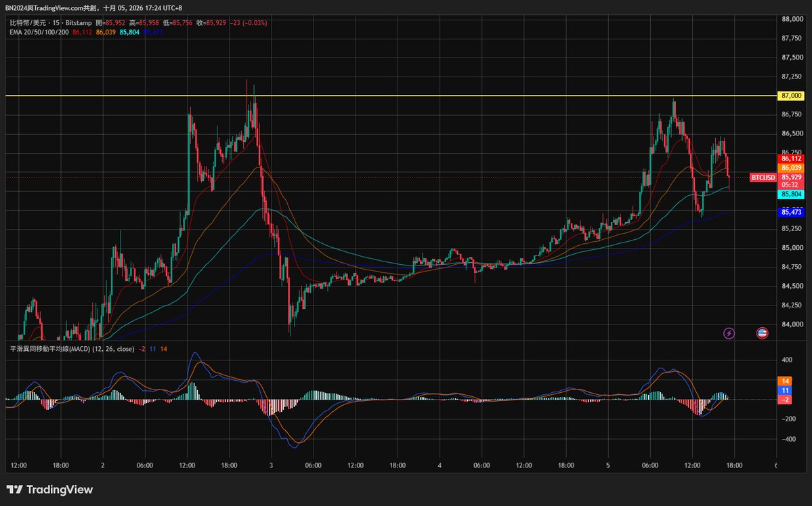
Task: Click the red 86,112 value in the EMA legend
Action: pyautogui.click(x=83, y=32)
